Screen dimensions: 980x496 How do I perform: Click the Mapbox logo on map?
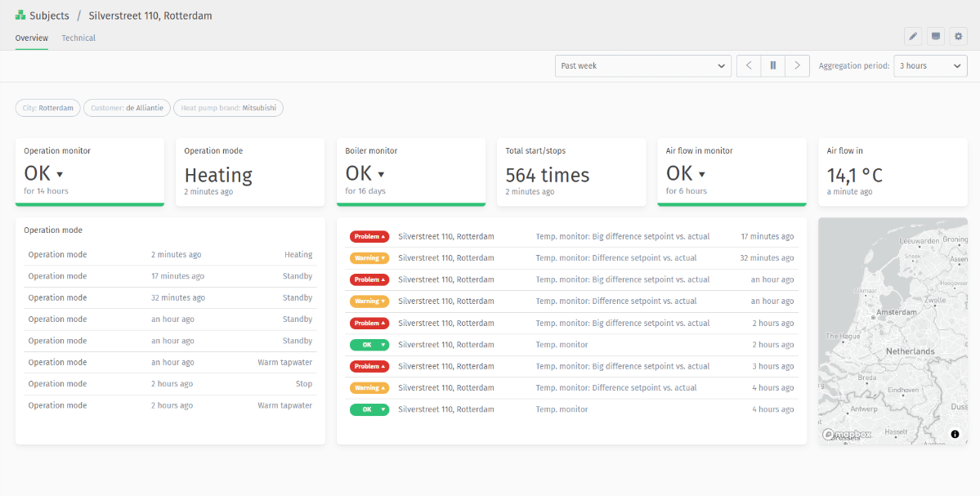846,434
